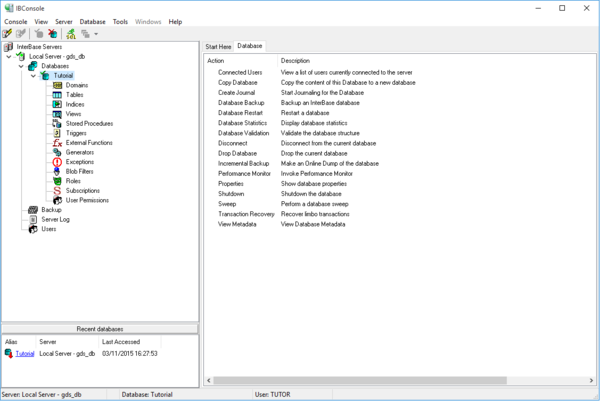Click the Stored Procedures icon
This screenshot has height=401, width=600.
57,123
